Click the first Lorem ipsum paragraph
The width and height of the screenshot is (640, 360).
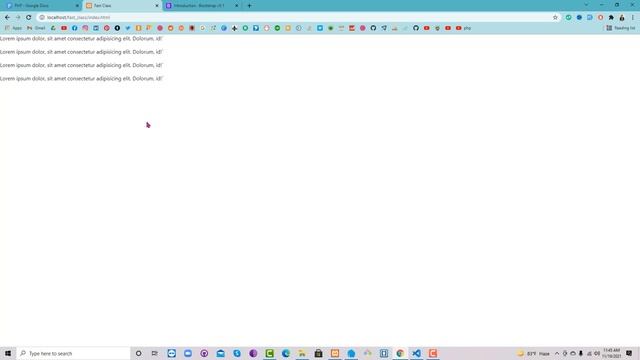(81, 39)
